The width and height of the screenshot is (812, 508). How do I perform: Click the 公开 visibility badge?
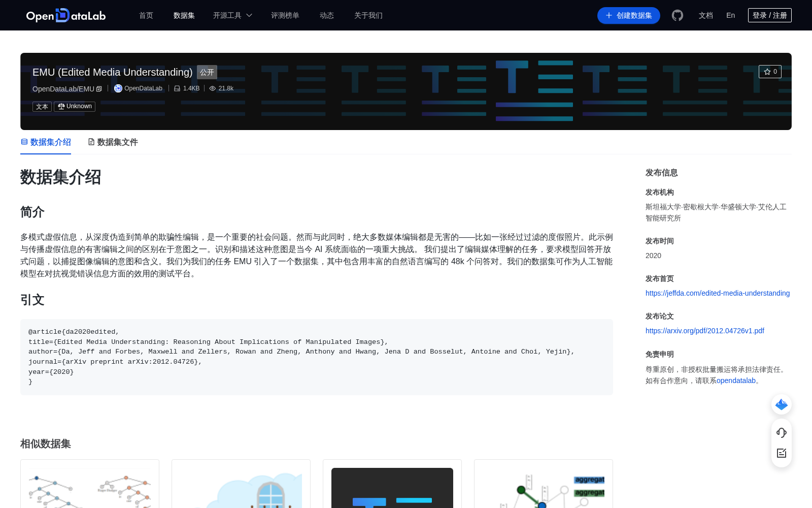pyautogui.click(x=207, y=72)
